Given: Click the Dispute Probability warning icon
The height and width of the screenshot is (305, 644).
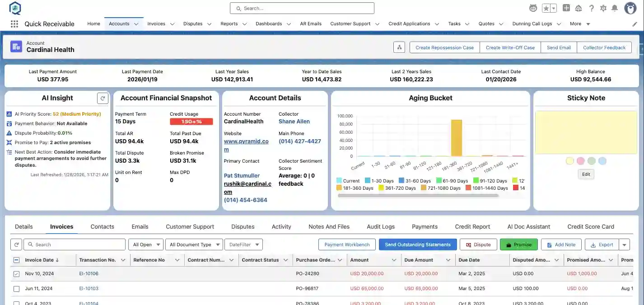Looking at the screenshot, I should pyautogui.click(x=9, y=133).
